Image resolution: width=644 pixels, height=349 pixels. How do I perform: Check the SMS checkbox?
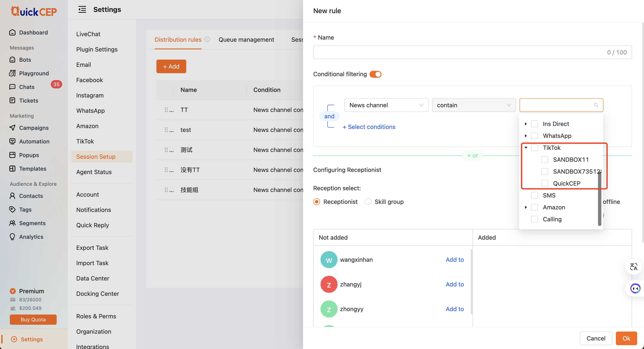point(534,195)
